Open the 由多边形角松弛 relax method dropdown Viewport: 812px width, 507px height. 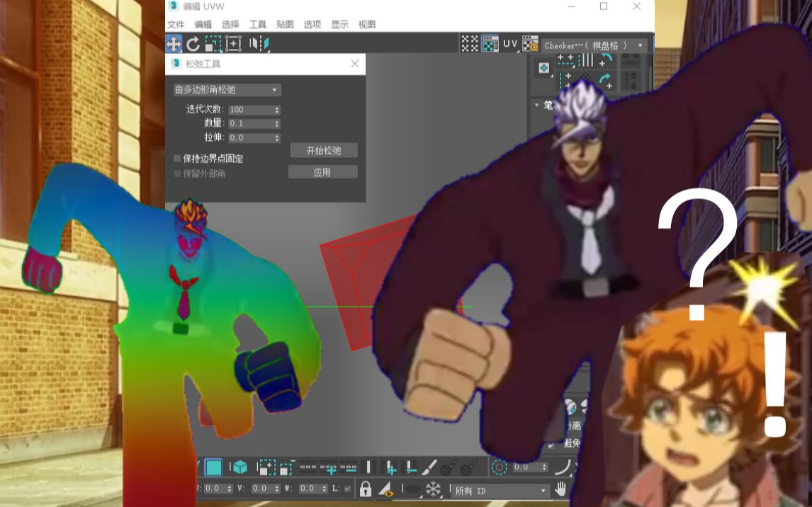227,90
